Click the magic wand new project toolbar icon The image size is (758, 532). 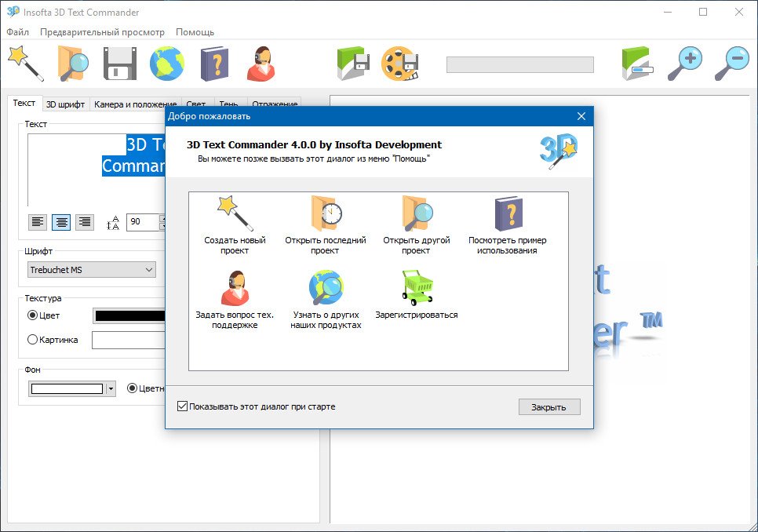(x=25, y=63)
